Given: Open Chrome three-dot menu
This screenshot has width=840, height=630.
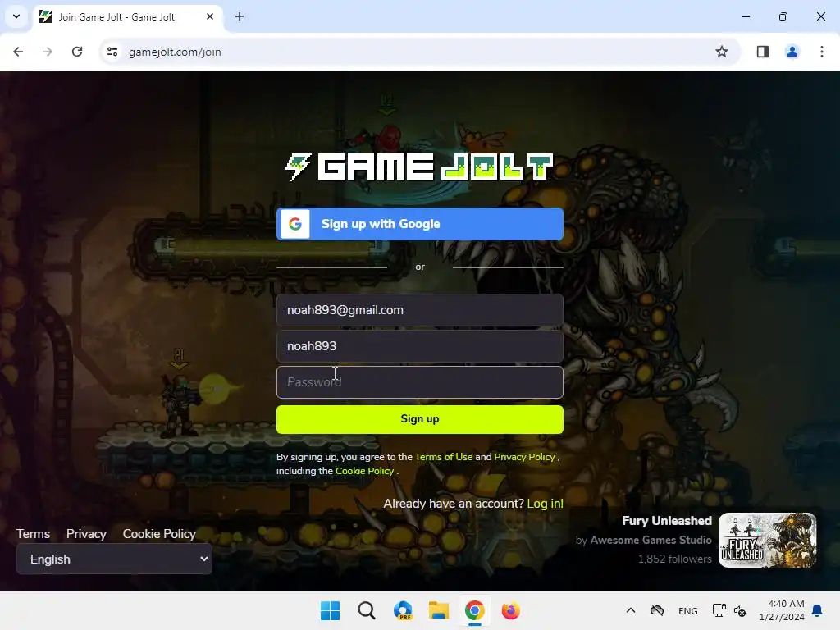Looking at the screenshot, I should click(821, 52).
